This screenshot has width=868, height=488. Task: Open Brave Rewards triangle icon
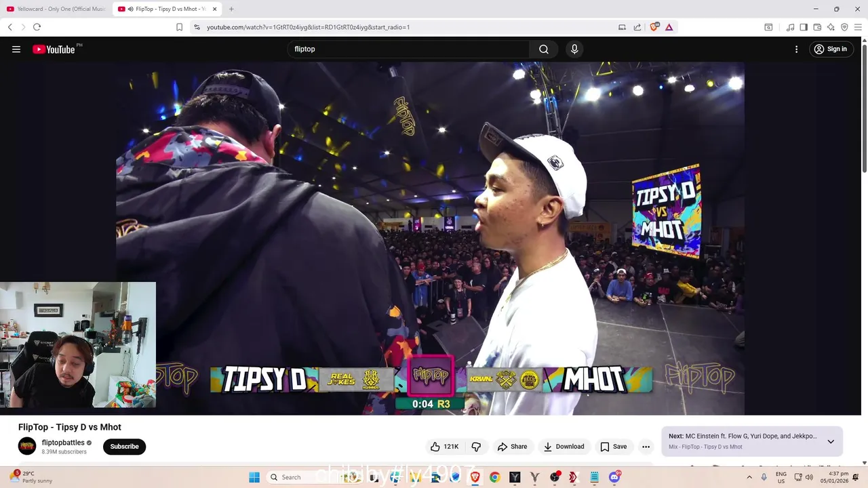coord(669,27)
